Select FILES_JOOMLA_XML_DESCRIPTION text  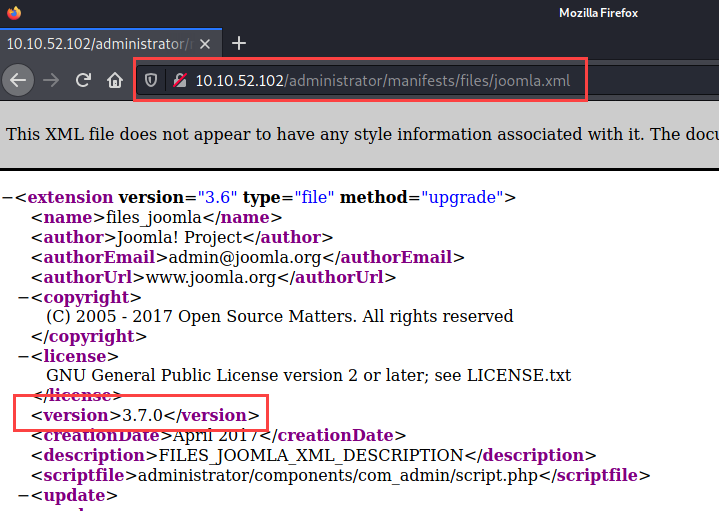pyautogui.click(x=311, y=455)
